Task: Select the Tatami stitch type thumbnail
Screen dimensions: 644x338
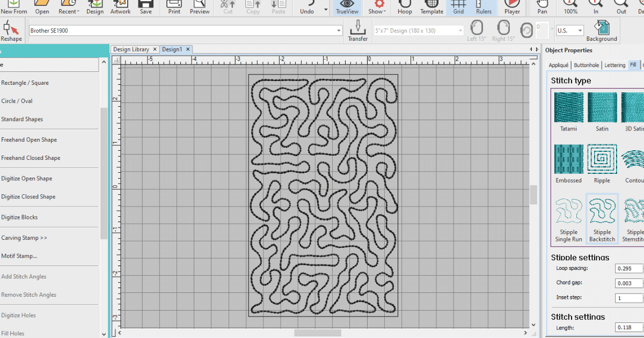Action: pyautogui.click(x=568, y=108)
